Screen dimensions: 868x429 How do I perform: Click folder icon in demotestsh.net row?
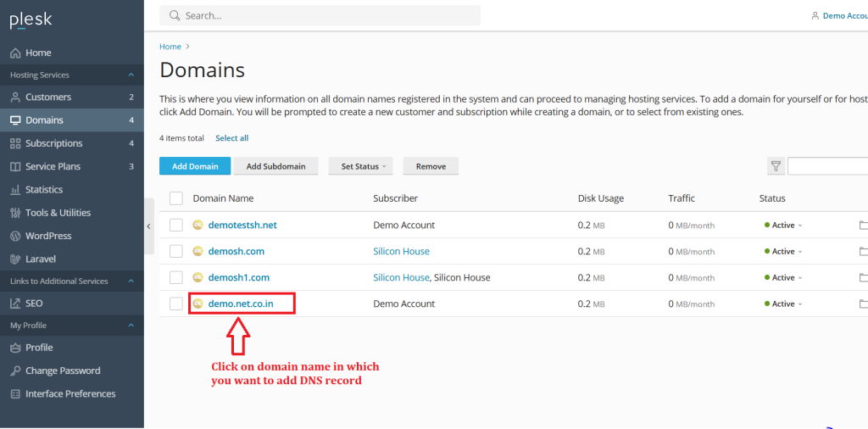[863, 226]
